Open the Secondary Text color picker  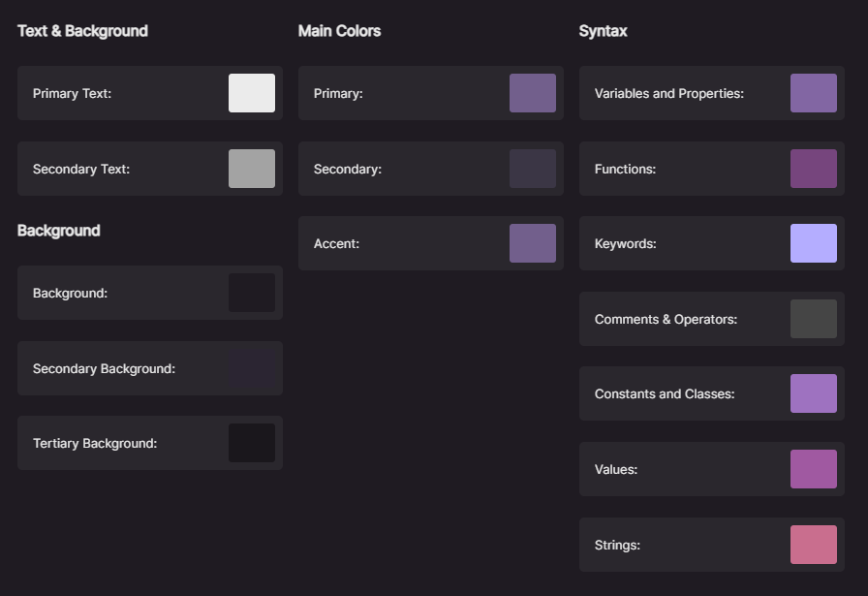(x=252, y=169)
